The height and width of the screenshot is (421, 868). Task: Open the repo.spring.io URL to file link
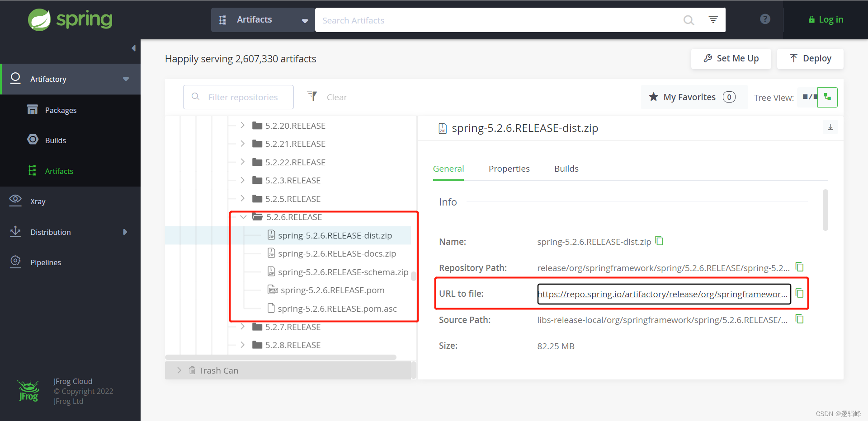tap(664, 294)
